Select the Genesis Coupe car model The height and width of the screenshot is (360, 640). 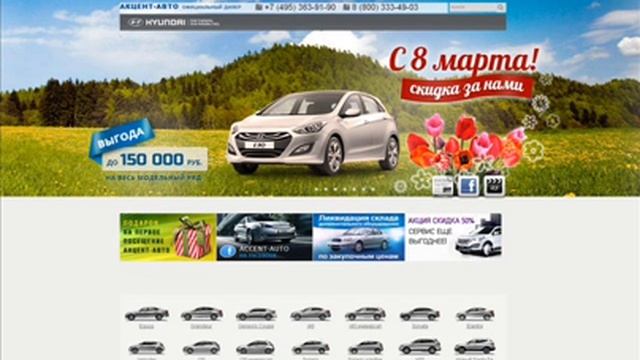[x=256, y=317]
